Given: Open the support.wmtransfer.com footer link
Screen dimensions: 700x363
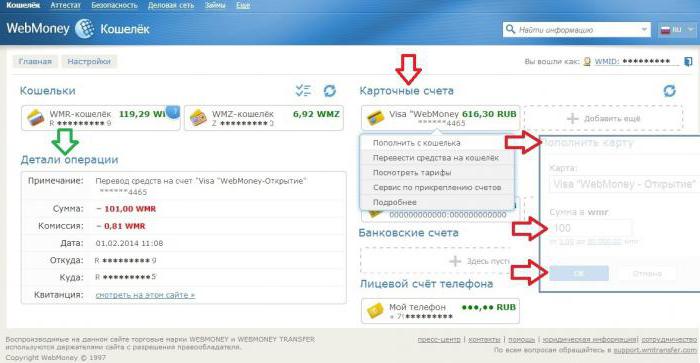Looking at the screenshot, I should (655, 350).
